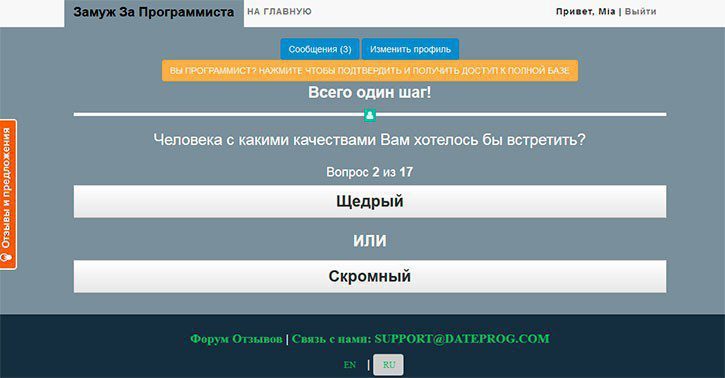The height and width of the screenshot is (378, 725).
Task: Open the Сообщения (3) messages button
Action: (319, 49)
